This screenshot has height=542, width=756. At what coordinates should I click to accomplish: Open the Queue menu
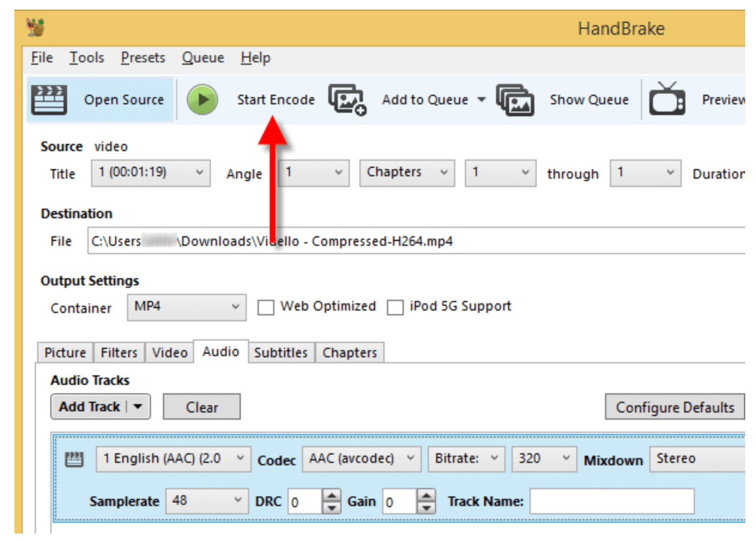tap(203, 58)
